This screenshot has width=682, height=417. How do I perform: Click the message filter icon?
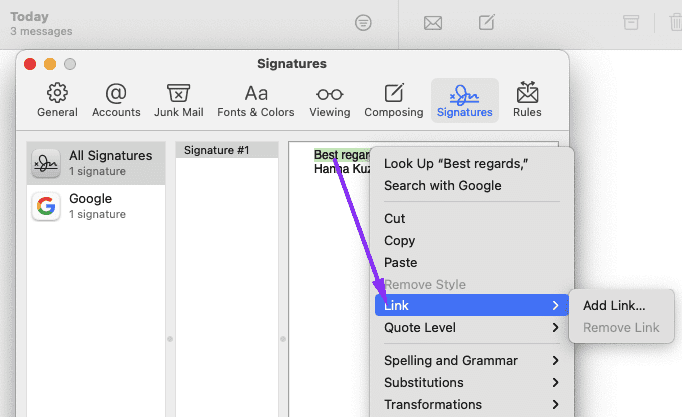tap(364, 22)
